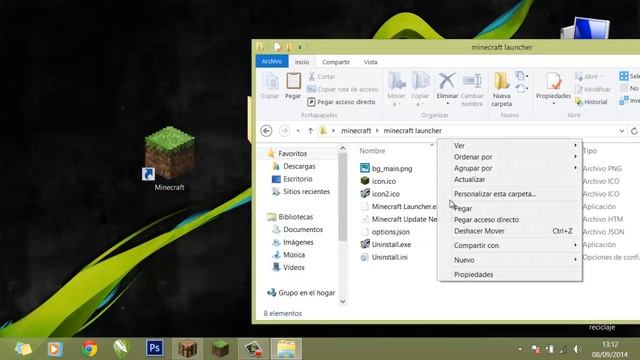Choose Actualizar in context menu
The image size is (640, 360).
pyautogui.click(x=509, y=180)
